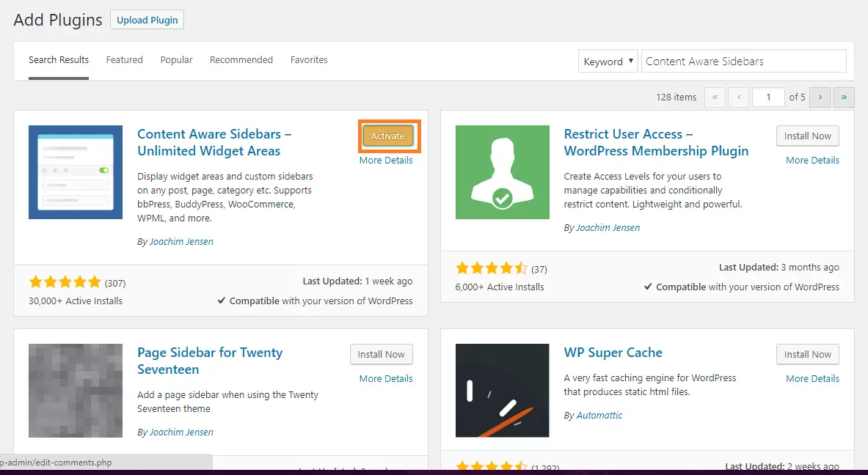This screenshot has height=475, width=868.
Task: Click the star rating of Restrict User Access
Action: [492, 269]
